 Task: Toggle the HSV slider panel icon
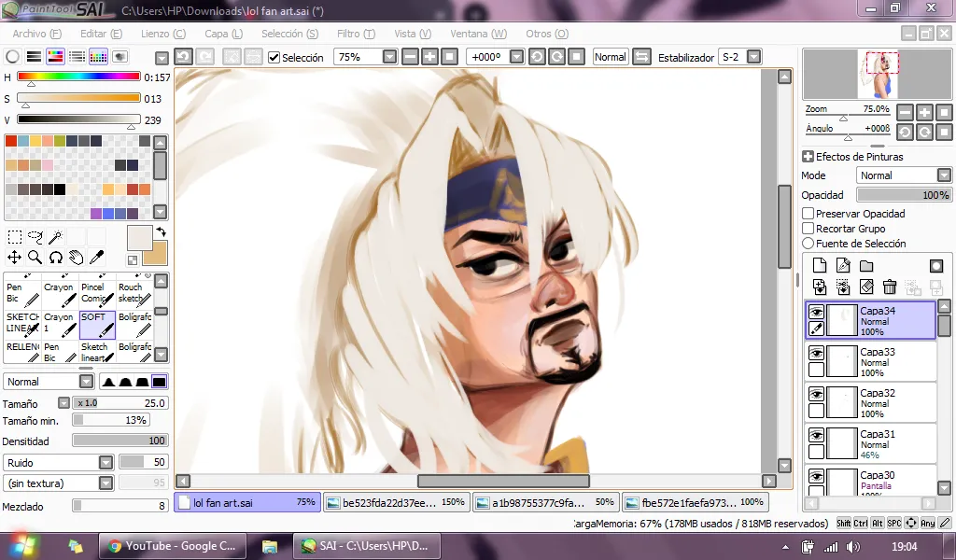click(x=55, y=57)
